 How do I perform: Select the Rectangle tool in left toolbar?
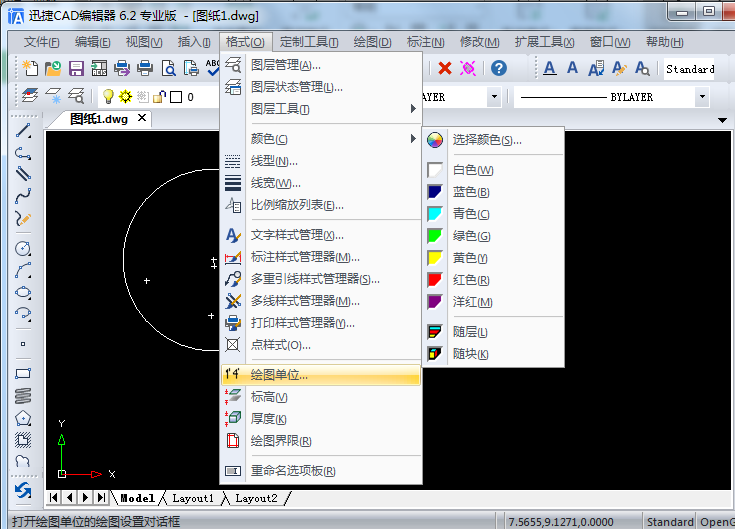pos(23,373)
